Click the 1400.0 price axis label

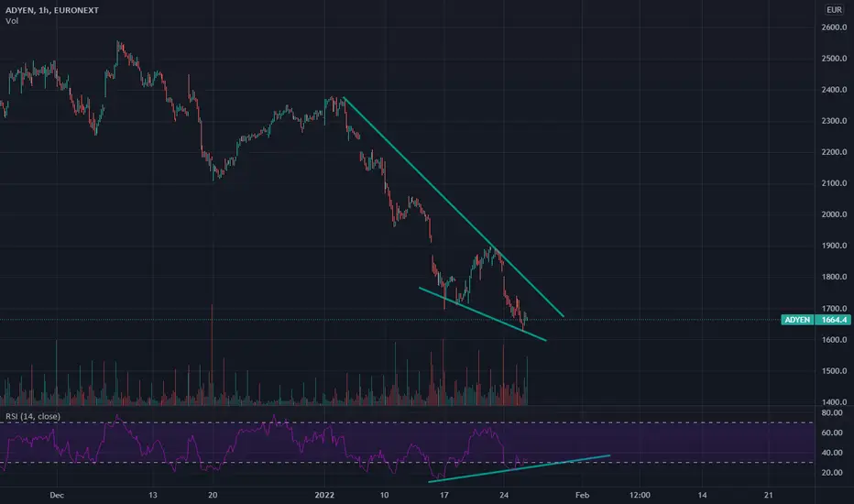click(834, 402)
